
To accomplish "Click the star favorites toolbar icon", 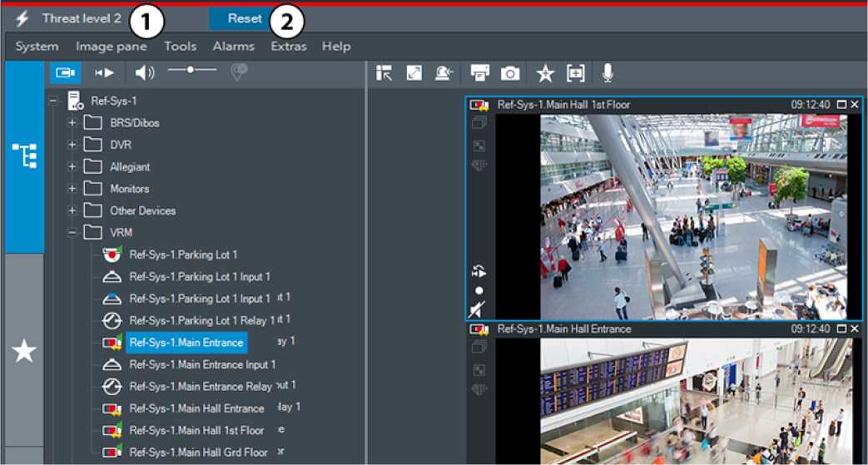I will (544, 73).
